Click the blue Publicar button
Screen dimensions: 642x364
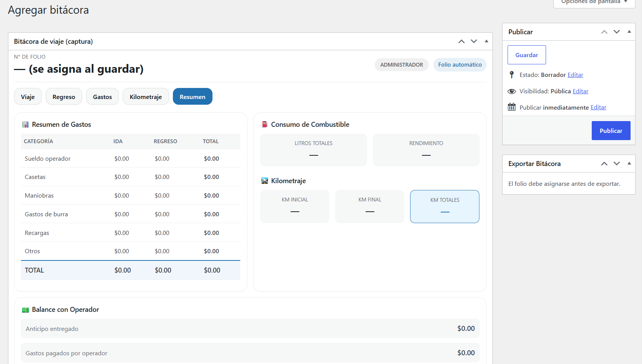pos(611,131)
